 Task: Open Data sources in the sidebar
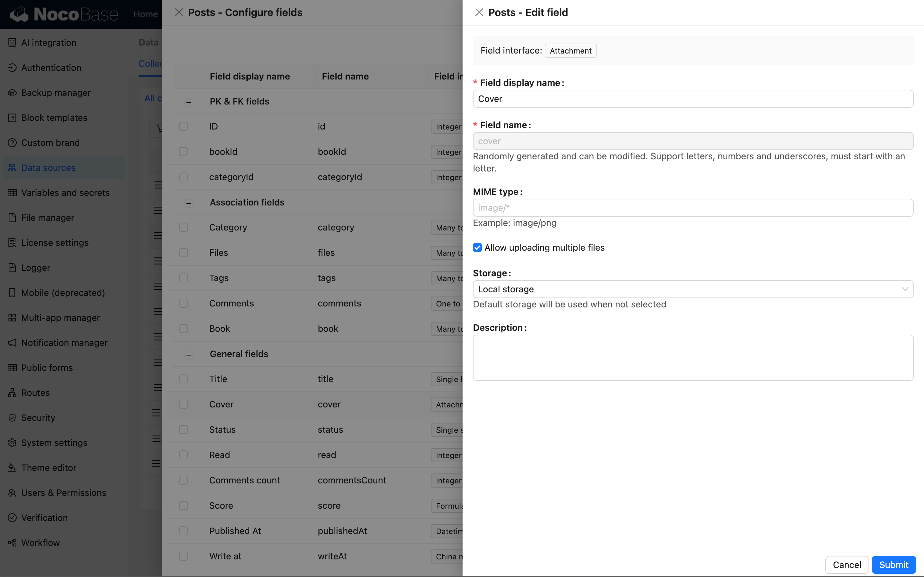coord(48,168)
